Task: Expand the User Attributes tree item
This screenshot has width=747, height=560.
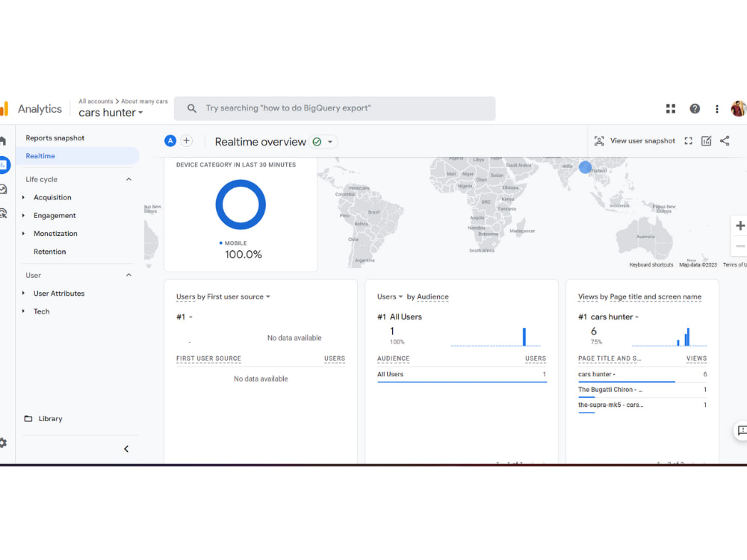Action: pos(23,293)
